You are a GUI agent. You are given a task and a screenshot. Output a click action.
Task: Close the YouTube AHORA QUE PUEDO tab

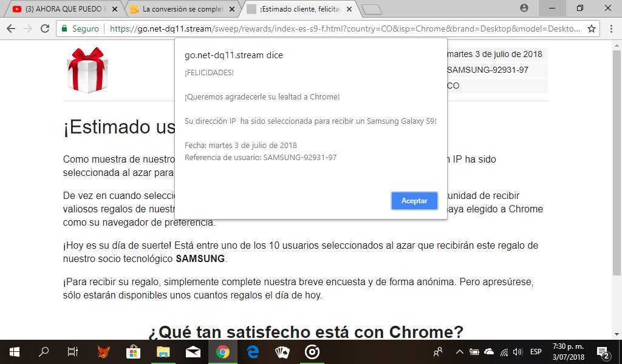[x=115, y=9]
